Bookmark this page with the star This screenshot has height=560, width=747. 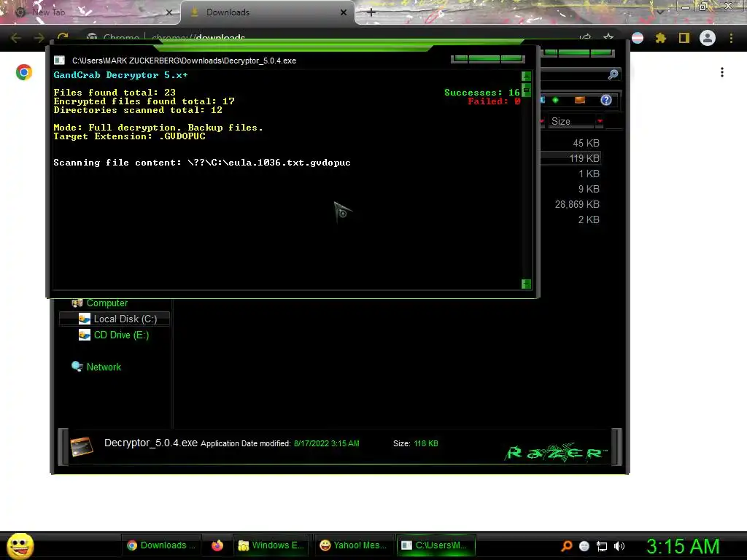[608, 38]
